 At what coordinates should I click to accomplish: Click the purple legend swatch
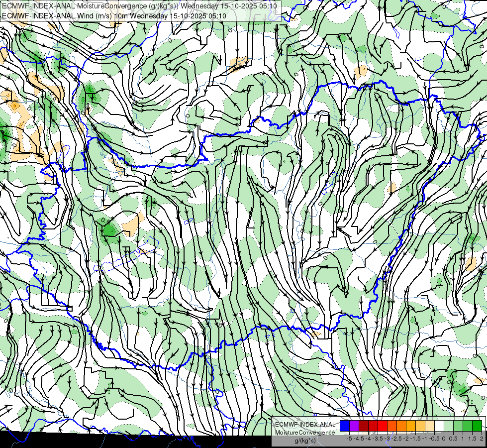click(x=354, y=426)
